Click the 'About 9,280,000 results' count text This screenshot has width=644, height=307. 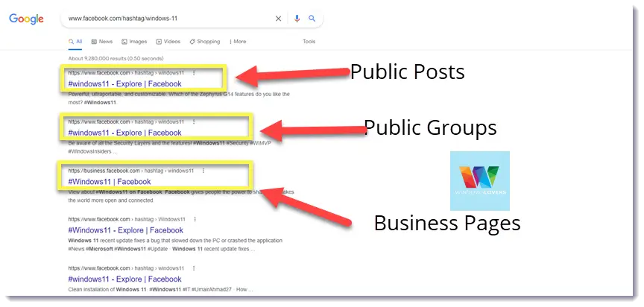click(116, 59)
